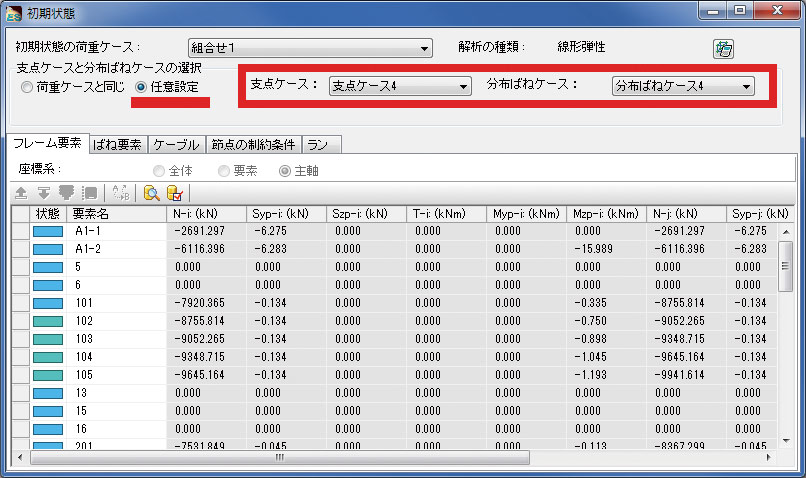Click the teal status swatch for element 102
This screenshot has width=806, height=478.
pos(48,321)
